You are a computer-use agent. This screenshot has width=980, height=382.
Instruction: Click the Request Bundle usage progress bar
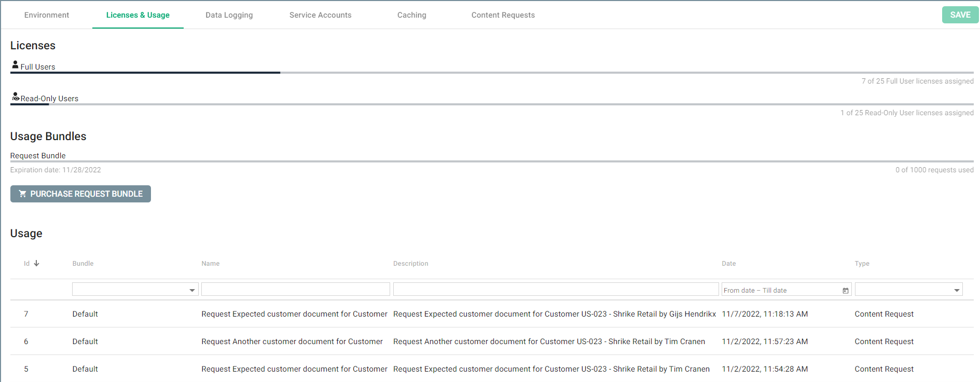pyautogui.click(x=492, y=161)
